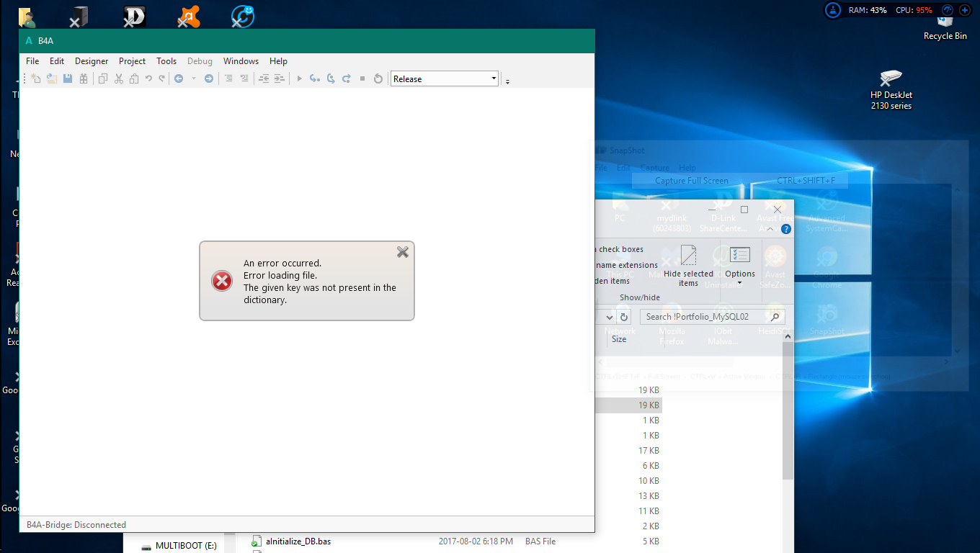Select the MULTIBOOT (E:) drive in Explorer tree
The height and width of the screenshot is (553, 980).
pyautogui.click(x=179, y=546)
